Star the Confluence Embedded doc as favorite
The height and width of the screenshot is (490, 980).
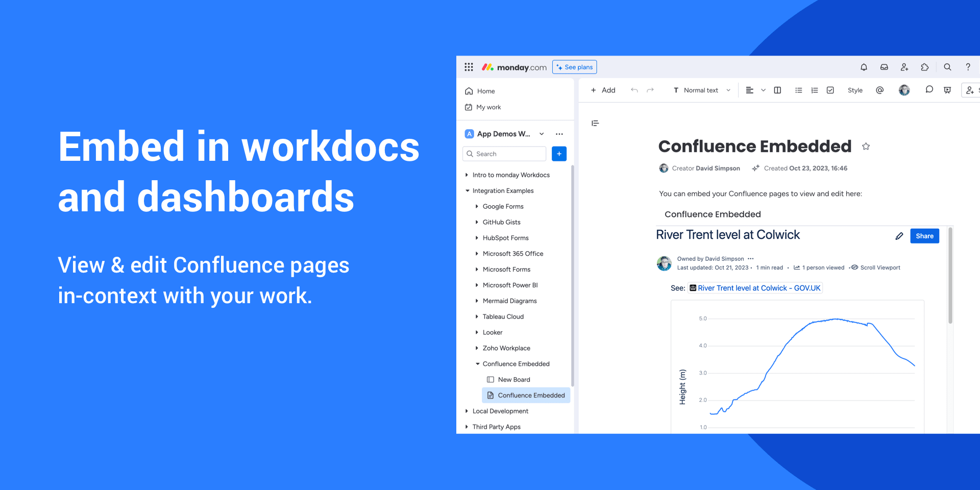(866, 146)
